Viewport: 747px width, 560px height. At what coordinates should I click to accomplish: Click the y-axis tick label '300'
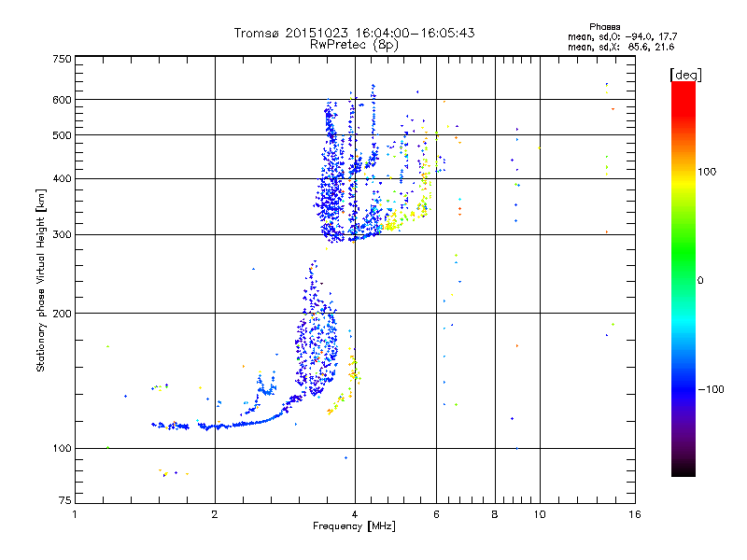click(x=62, y=235)
